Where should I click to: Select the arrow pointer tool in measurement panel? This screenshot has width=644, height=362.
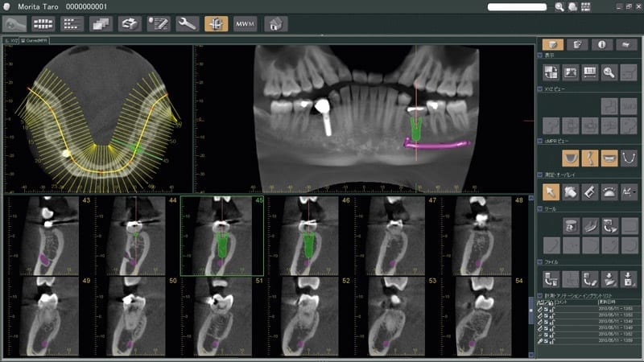[x=551, y=191]
